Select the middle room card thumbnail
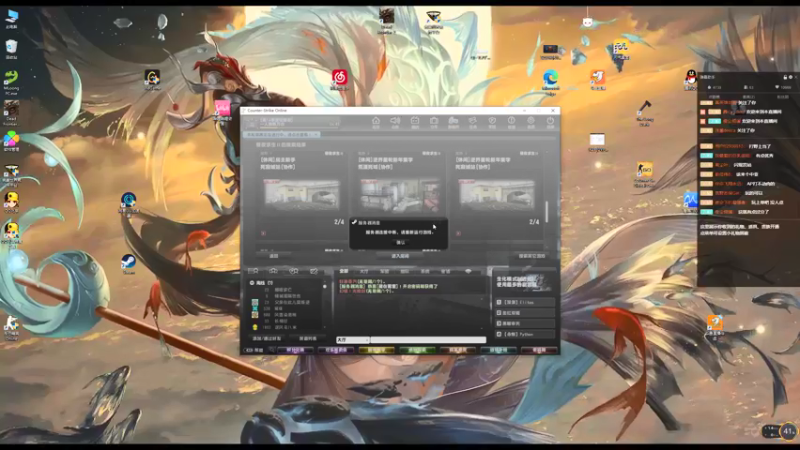This screenshot has height=450, width=800. [399, 194]
